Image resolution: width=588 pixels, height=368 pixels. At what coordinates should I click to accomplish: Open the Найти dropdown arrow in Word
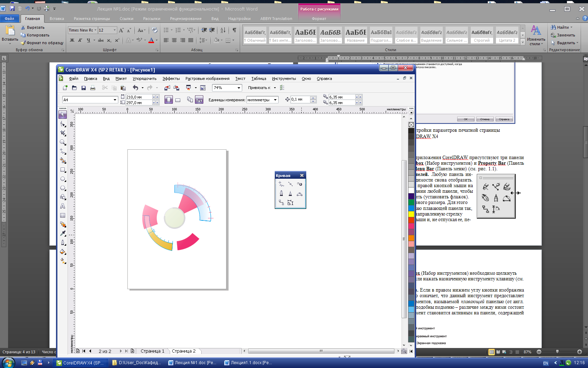pos(571,27)
